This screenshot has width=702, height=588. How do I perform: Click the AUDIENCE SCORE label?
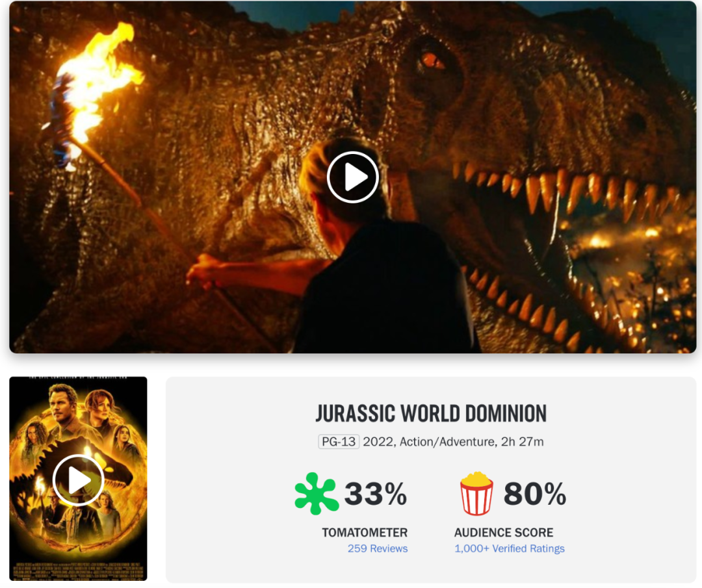click(x=504, y=533)
